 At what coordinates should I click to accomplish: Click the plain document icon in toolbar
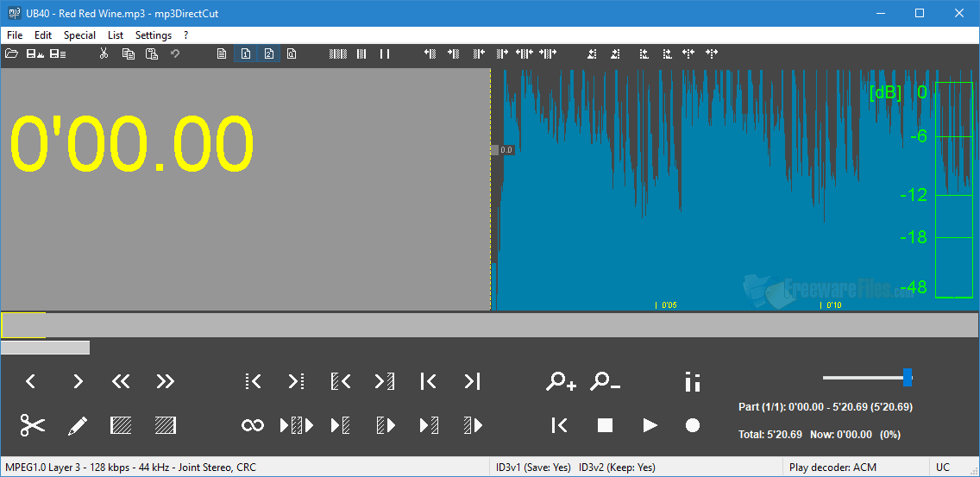tap(221, 53)
